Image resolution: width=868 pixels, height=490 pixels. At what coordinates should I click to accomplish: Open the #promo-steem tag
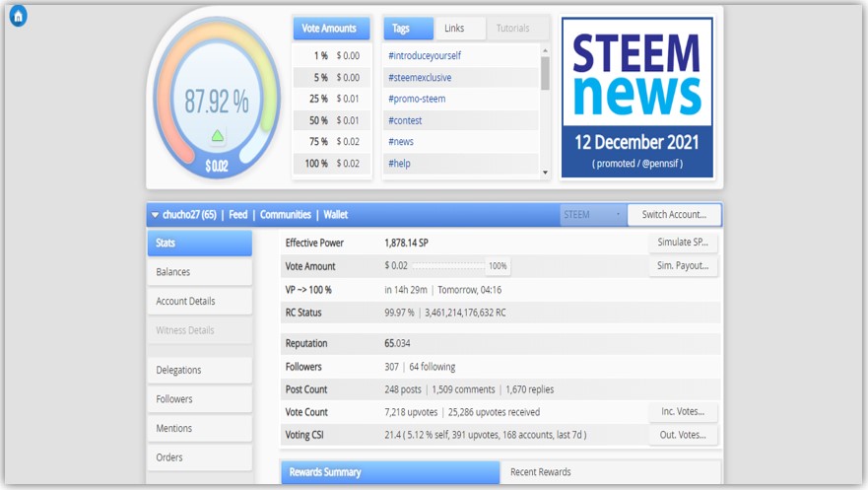coord(417,100)
